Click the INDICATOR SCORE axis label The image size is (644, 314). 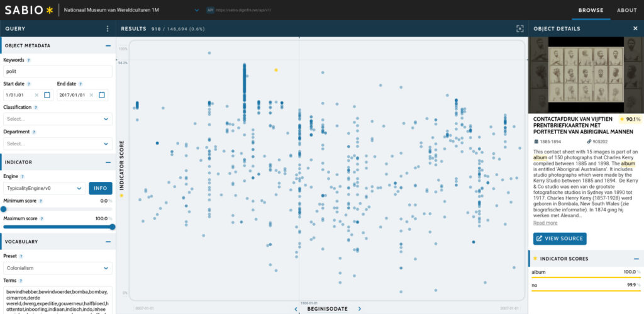tap(121, 165)
